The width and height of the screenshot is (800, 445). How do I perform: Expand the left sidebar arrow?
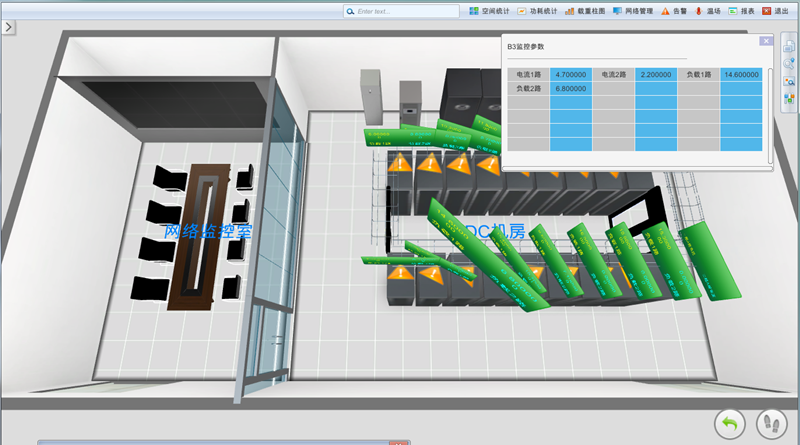coord(8,27)
